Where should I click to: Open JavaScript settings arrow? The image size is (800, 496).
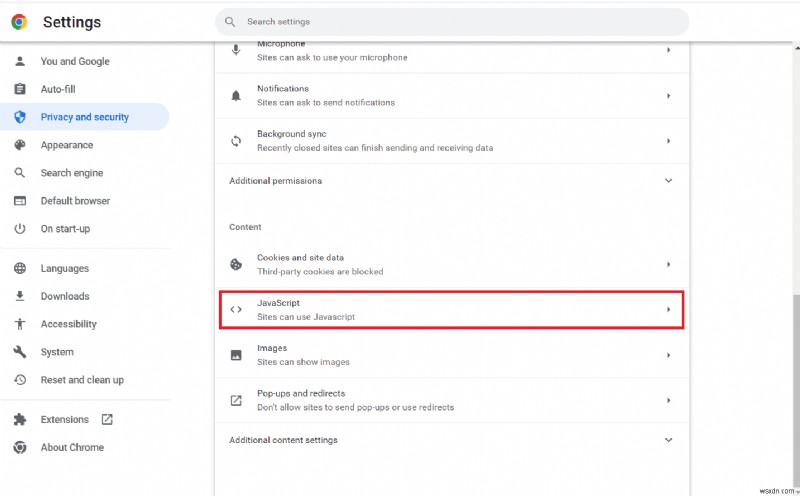coord(669,310)
